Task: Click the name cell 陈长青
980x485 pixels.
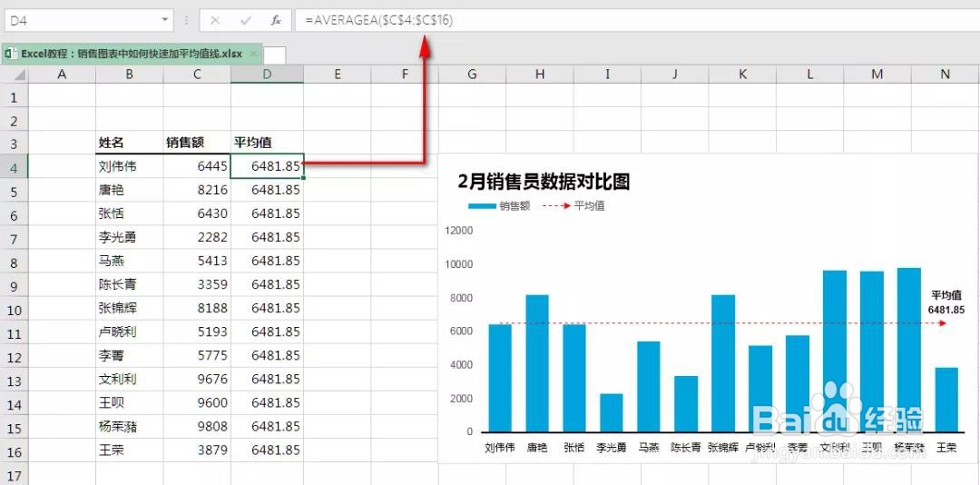Action: 130,284
